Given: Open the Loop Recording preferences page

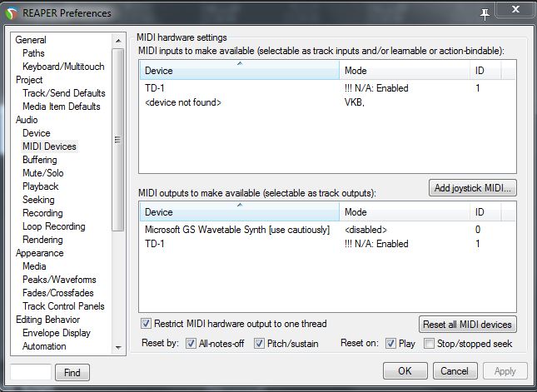Looking at the screenshot, I should tap(54, 226).
